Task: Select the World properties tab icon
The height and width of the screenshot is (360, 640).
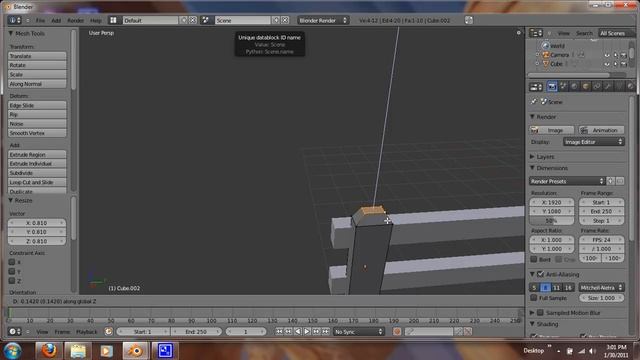Action: [x=574, y=87]
